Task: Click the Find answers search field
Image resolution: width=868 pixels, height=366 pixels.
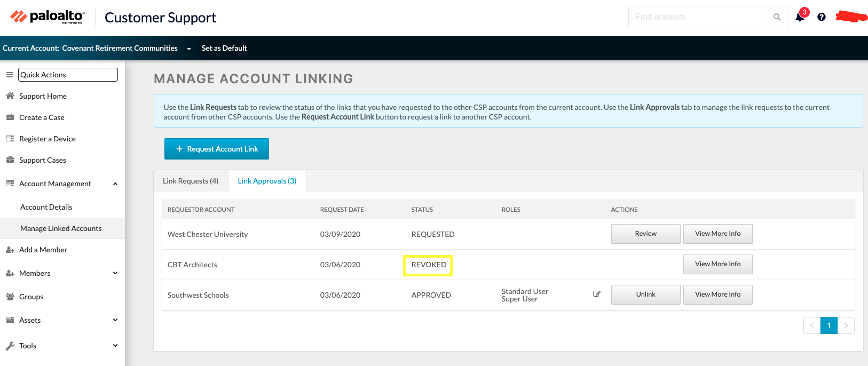Action: tap(698, 17)
